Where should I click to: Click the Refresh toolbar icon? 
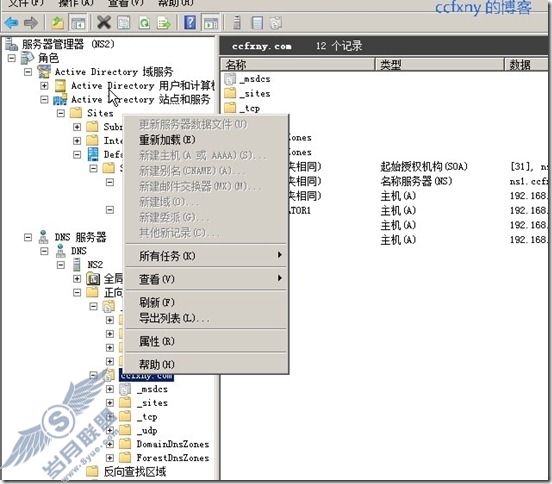[x=144, y=23]
